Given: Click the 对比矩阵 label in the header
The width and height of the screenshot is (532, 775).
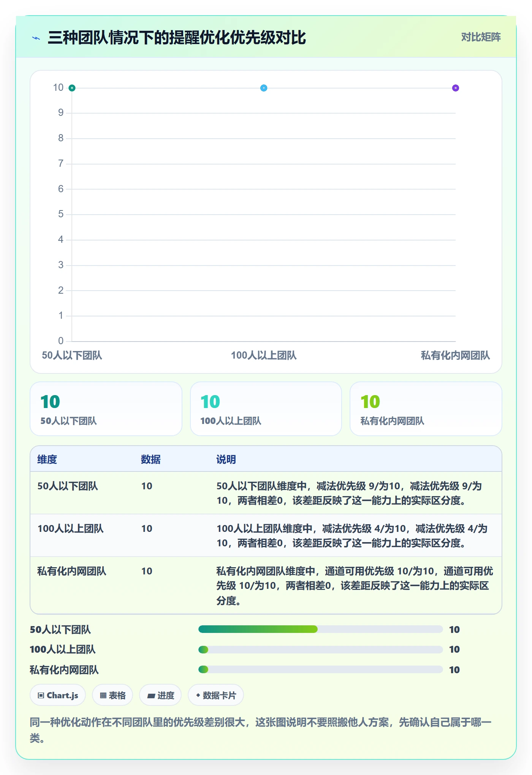Looking at the screenshot, I should click(x=481, y=37).
